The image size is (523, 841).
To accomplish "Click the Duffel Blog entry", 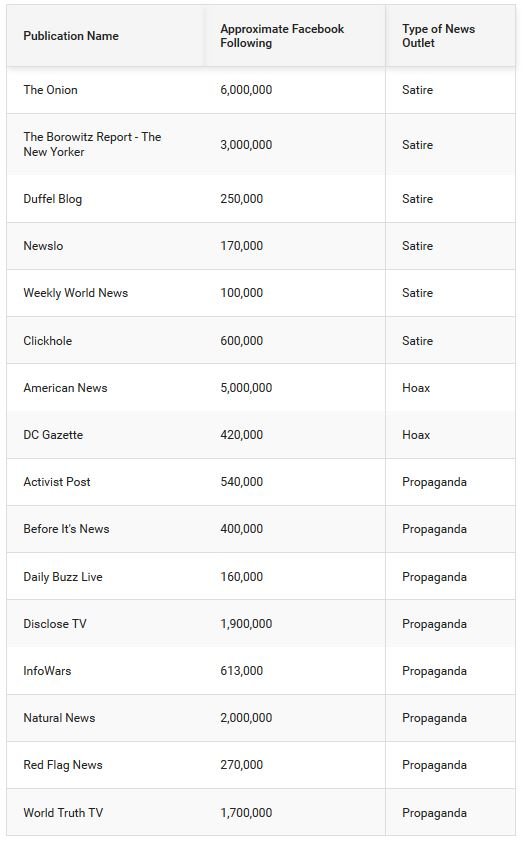I will pyautogui.click(x=53, y=199).
